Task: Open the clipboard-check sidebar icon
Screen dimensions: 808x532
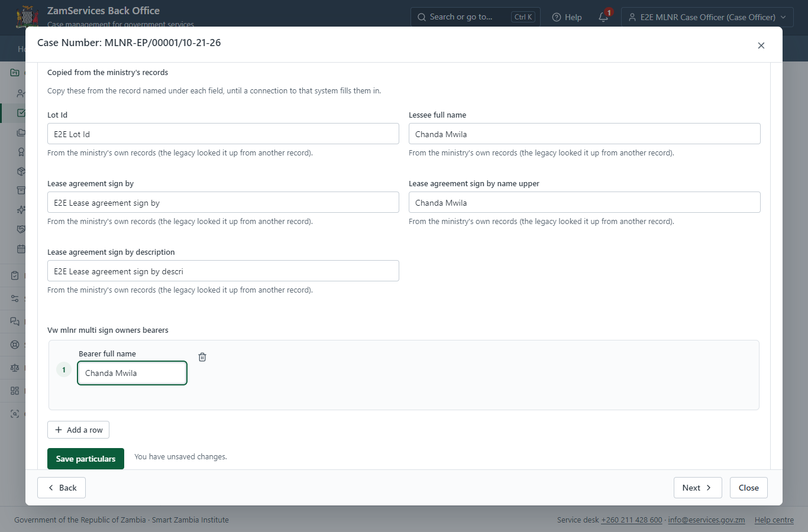Action: point(15,275)
